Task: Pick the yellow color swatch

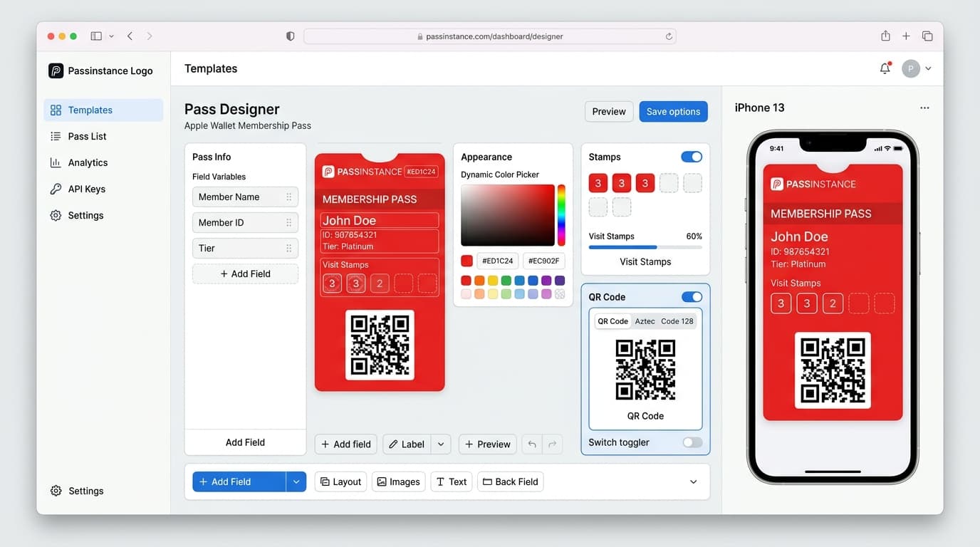Action: pos(493,281)
